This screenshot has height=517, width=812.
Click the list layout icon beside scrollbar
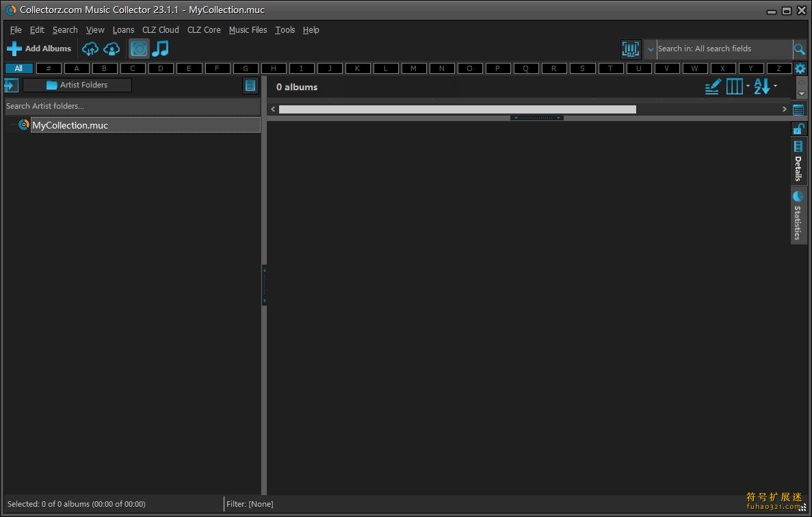(x=798, y=109)
